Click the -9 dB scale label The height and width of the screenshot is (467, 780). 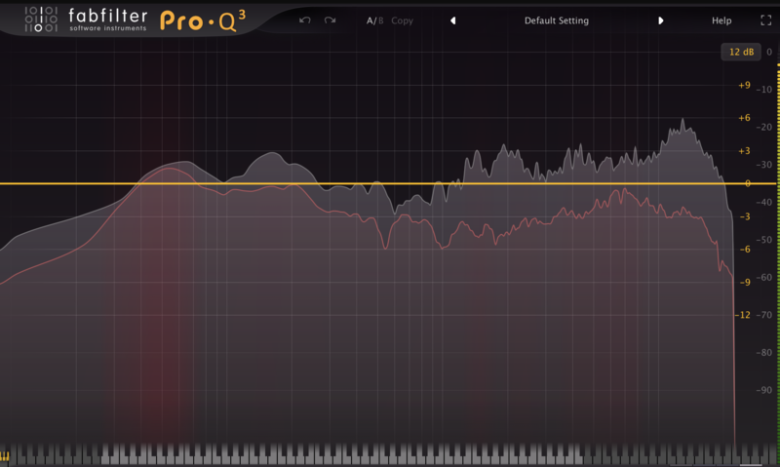745,282
